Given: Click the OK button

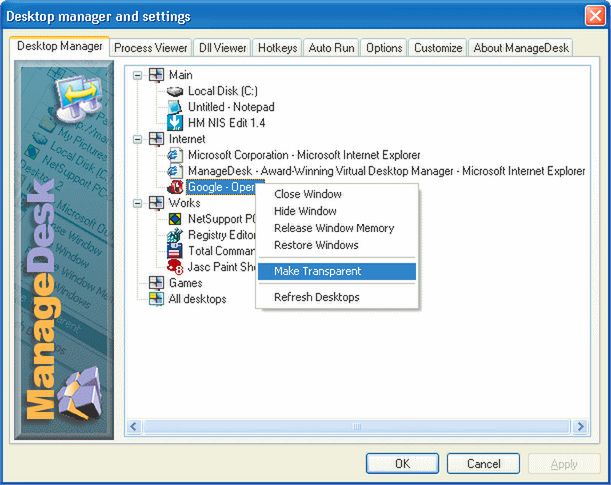Looking at the screenshot, I should (x=403, y=464).
